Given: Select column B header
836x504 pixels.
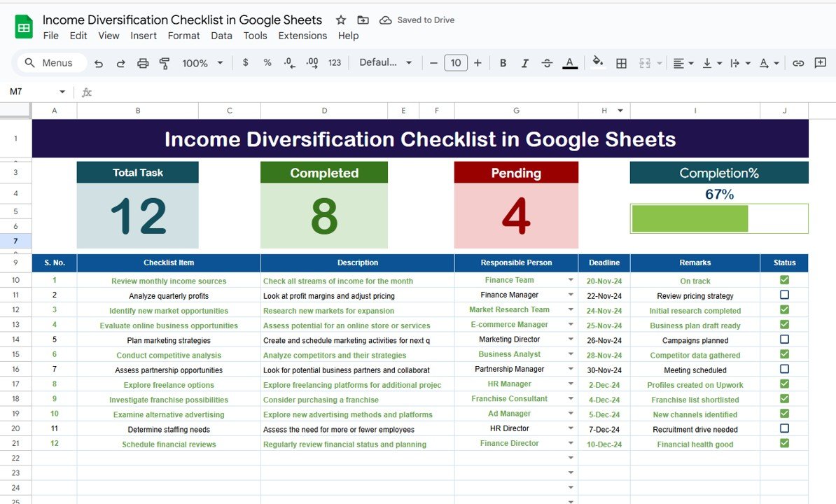Looking at the screenshot, I should pos(137,111).
